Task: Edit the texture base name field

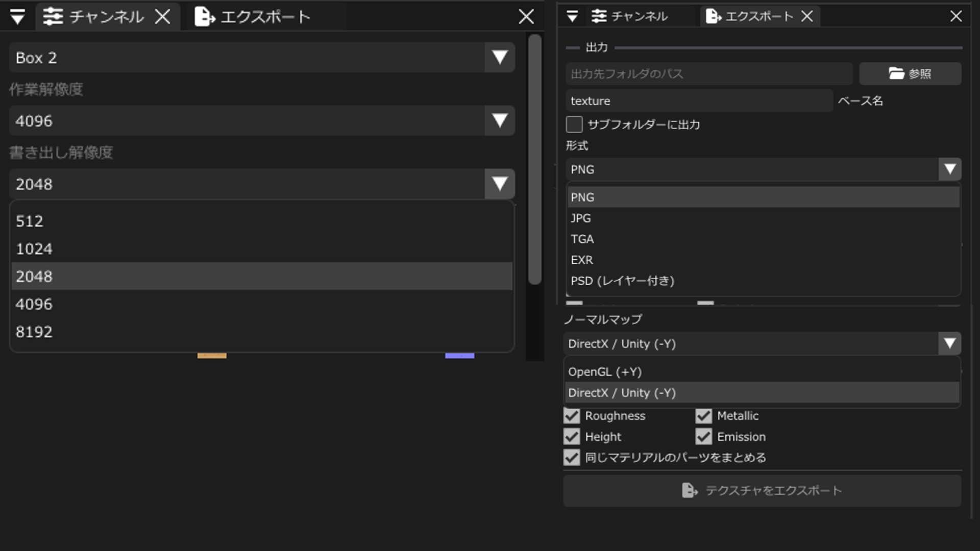Action: tap(699, 101)
